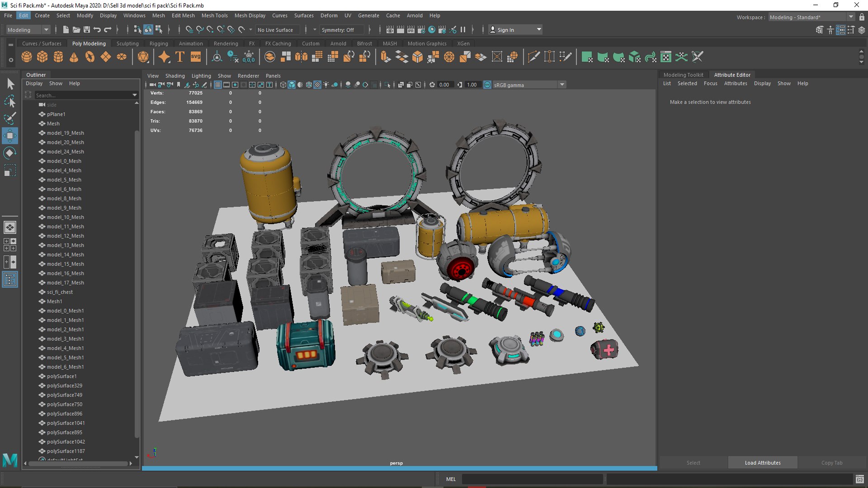Create a polygon cube from the shelf
Viewport: 868px width, 488px height.
tap(42, 57)
